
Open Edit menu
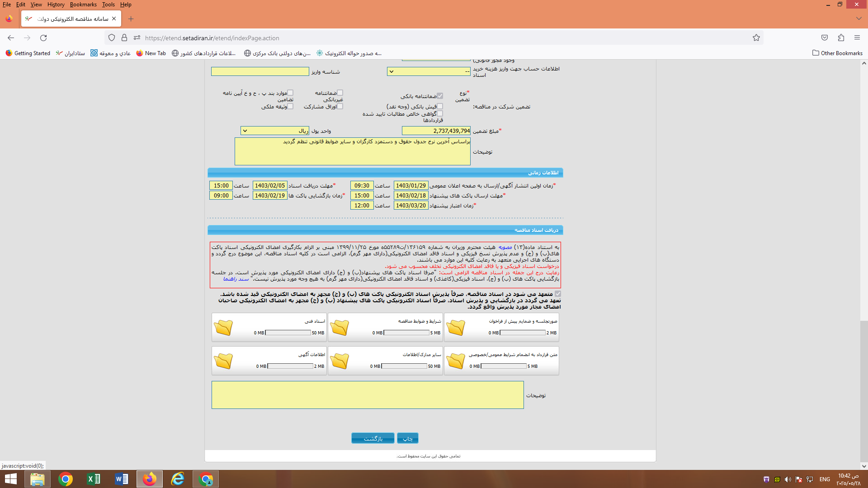(x=21, y=5)
